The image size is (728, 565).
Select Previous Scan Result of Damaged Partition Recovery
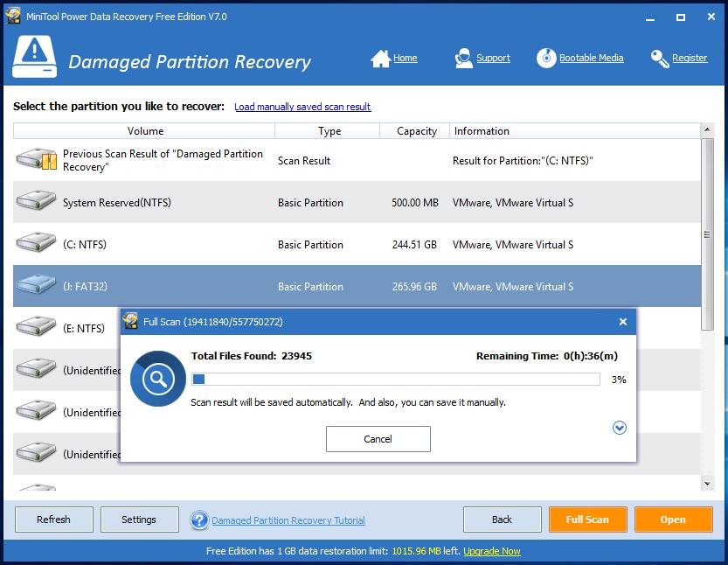[163, 160]
